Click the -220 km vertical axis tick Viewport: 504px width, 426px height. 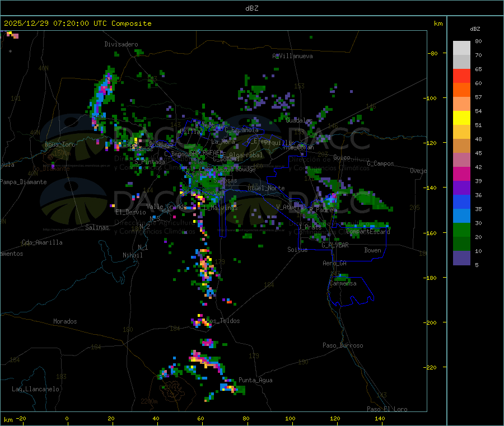pyautogui.click(x=431, y=367)
